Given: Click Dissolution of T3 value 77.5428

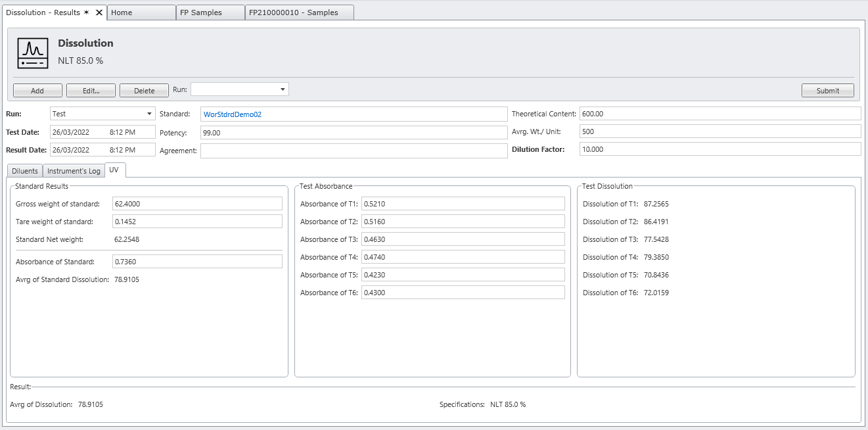Looking at the screenshot, I should 656,240.
